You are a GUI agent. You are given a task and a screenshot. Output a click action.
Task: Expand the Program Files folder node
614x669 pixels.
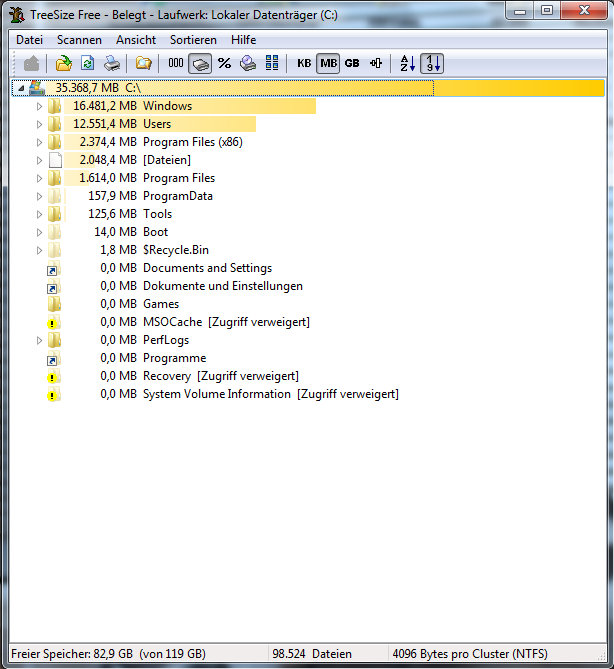tap(39, 178)
